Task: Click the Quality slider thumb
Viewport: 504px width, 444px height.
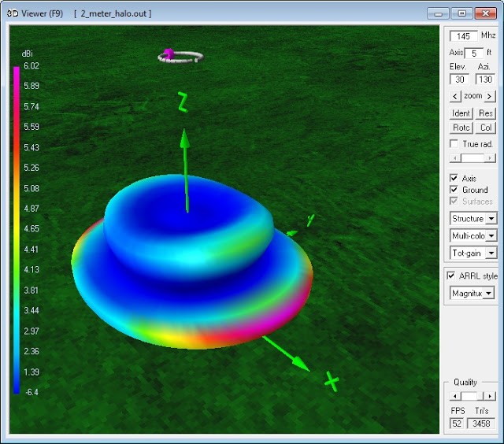Action: click(x=469, y=395)
